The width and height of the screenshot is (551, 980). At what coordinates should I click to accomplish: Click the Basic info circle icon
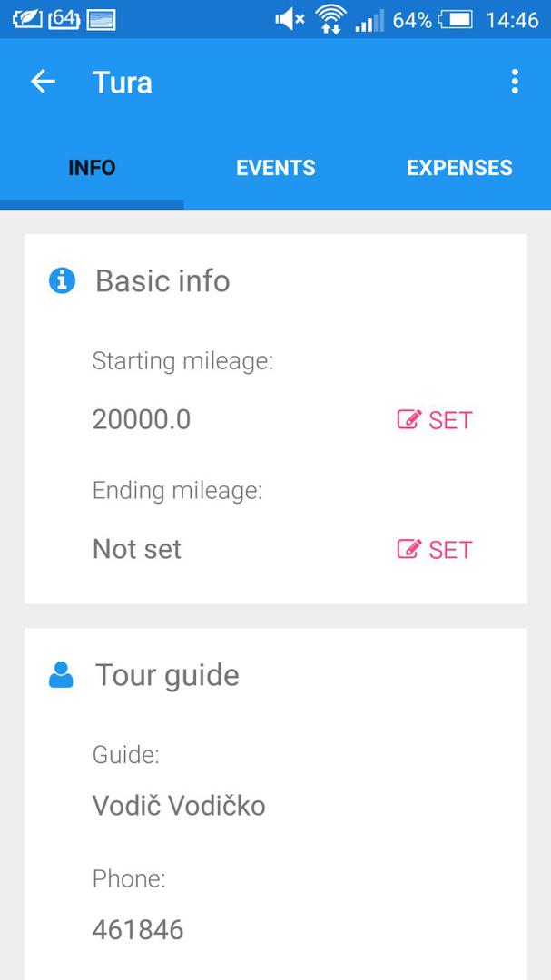pyautogui.click(x=62, y=281)
